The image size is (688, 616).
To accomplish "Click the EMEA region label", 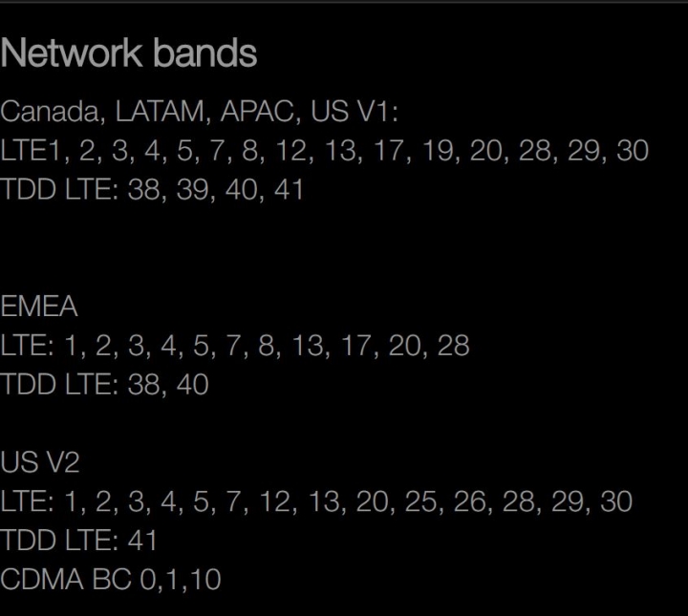I will [39, 306].
